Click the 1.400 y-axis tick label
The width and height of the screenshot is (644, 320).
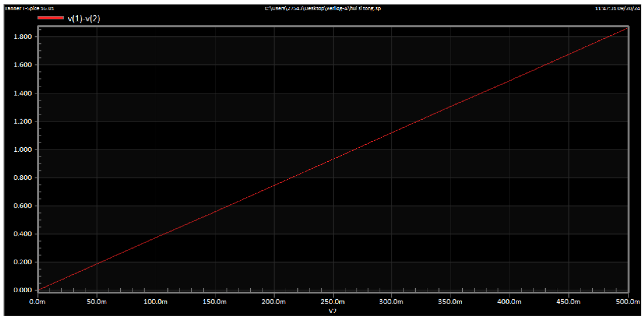point(23,93)
